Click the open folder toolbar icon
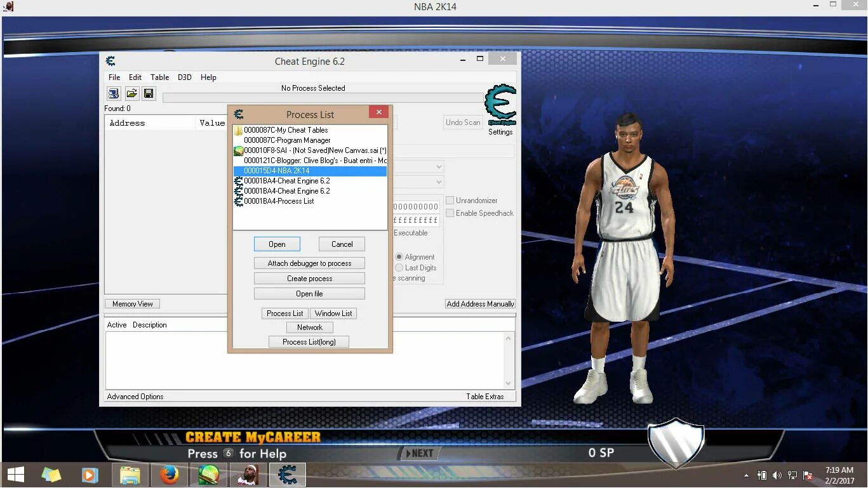868x488 pixels. tap(131, 94)
